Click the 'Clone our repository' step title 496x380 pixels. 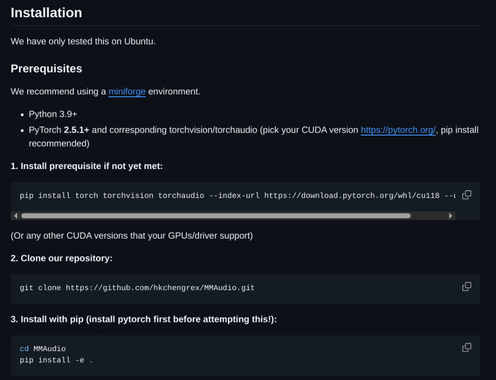coord(62,258)
